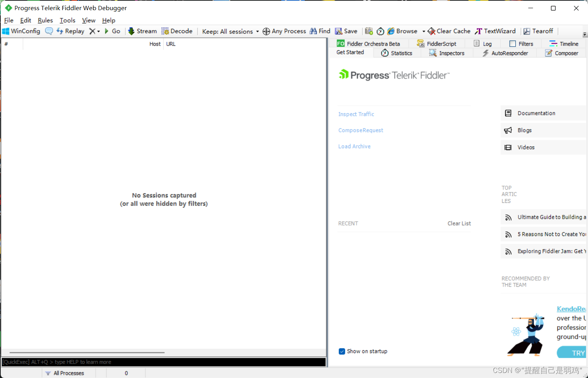Click All Processes filter in status bar
This screenshot has height=378, width=588.
point(69,373)
